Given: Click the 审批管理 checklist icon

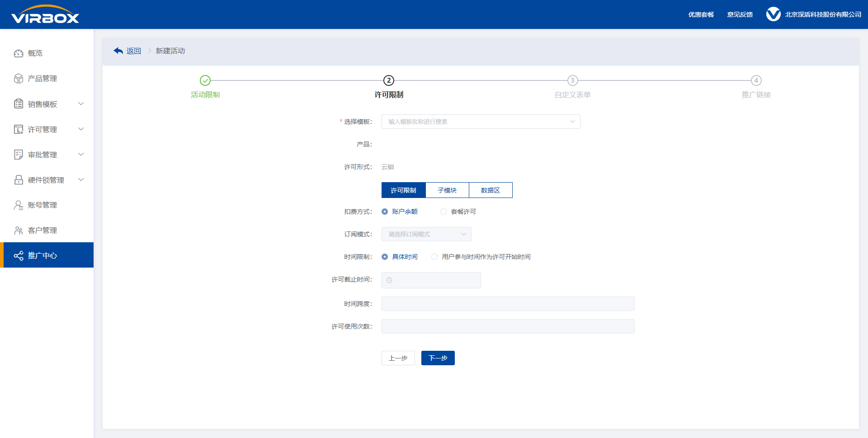Looking at the screenshot, I should point(19,155).
